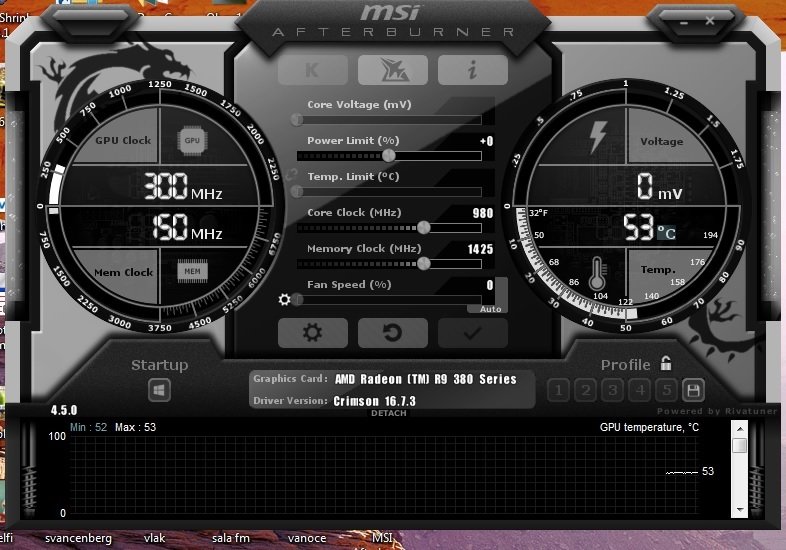This screenshot has width=786, height=550.
Task: Click the fan speed gear icon
Action: coord(285,299)
